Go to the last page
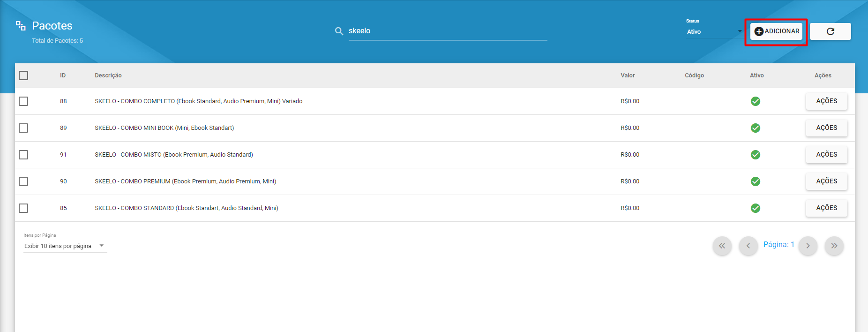The image size is (868, 332). pyautogui.click(x=834, y=246)
